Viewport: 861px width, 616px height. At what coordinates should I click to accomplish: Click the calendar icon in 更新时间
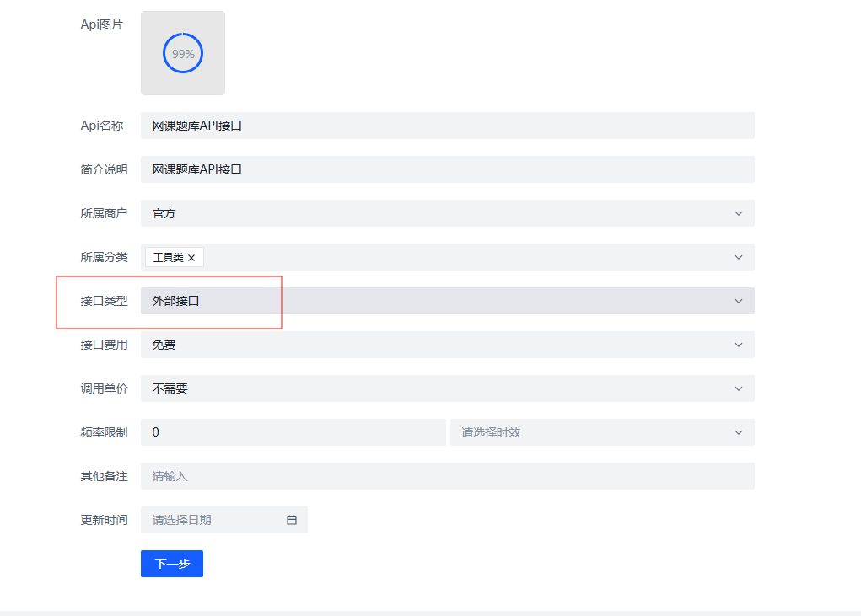(292, 521)
